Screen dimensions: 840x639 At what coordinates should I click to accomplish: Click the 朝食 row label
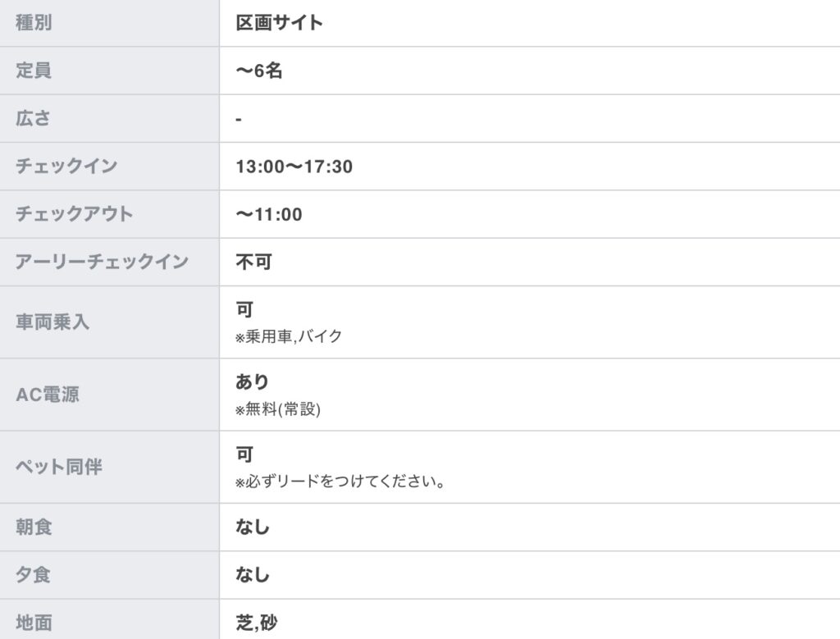(33, 527)
